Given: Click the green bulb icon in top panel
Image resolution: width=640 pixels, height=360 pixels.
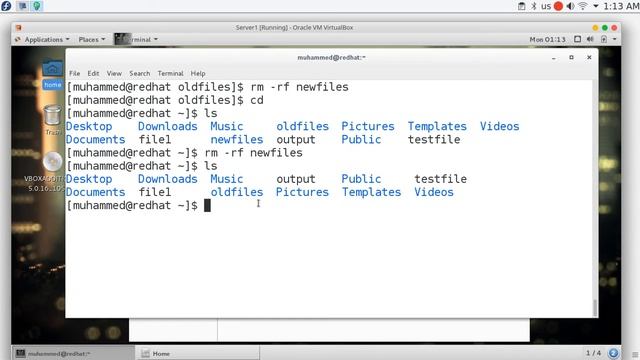Looking at the screenshot, I should pos(37,6).
